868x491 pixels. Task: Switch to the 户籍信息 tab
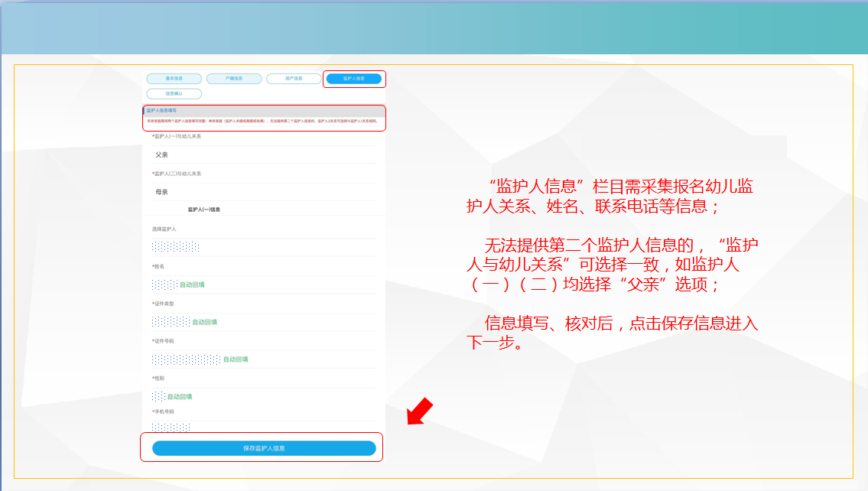click(x=234, y=79)
